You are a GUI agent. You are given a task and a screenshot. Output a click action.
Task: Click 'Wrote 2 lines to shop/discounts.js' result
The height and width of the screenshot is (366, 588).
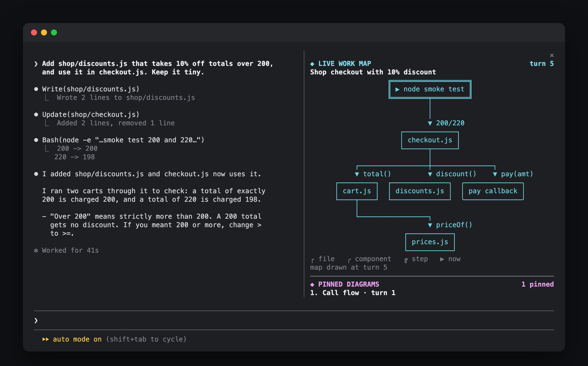pyautogui.click(x=126, y=98)
